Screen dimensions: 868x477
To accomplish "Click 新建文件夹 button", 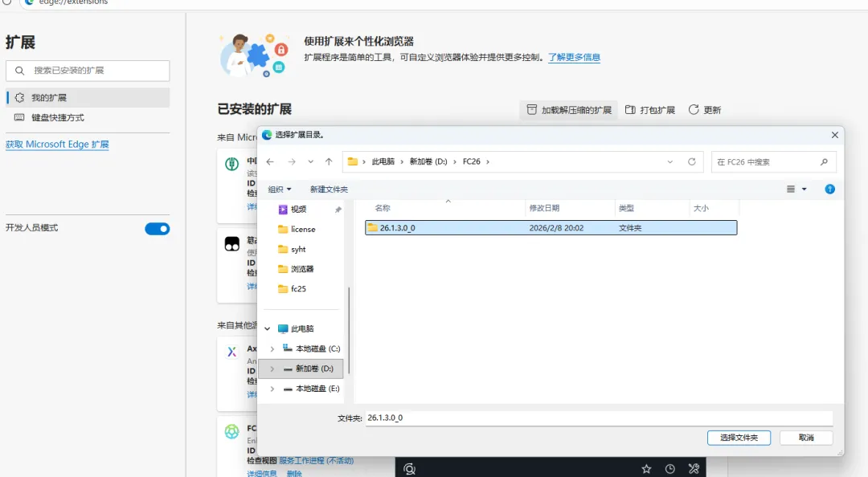I will pyautogui.click(x=329, y=190).
